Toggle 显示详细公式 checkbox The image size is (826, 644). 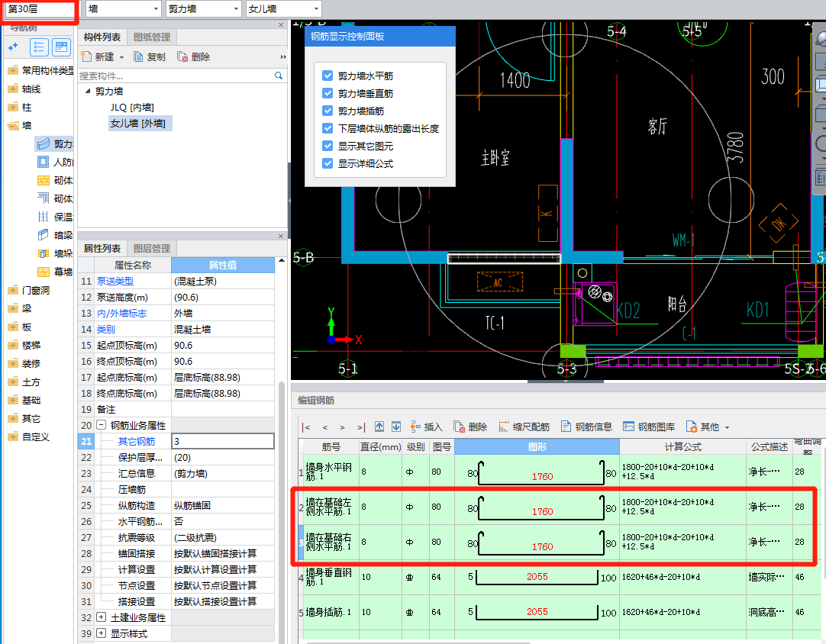click(327, 163)
